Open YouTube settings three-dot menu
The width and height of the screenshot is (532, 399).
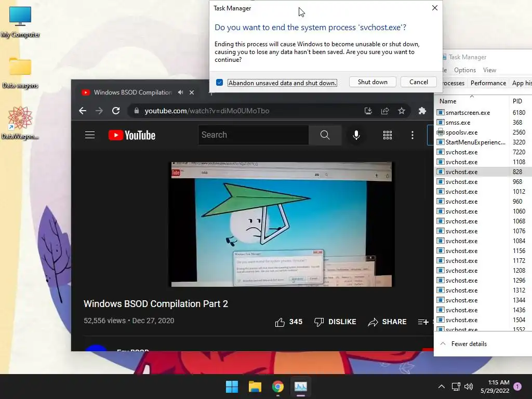(412, 135)
